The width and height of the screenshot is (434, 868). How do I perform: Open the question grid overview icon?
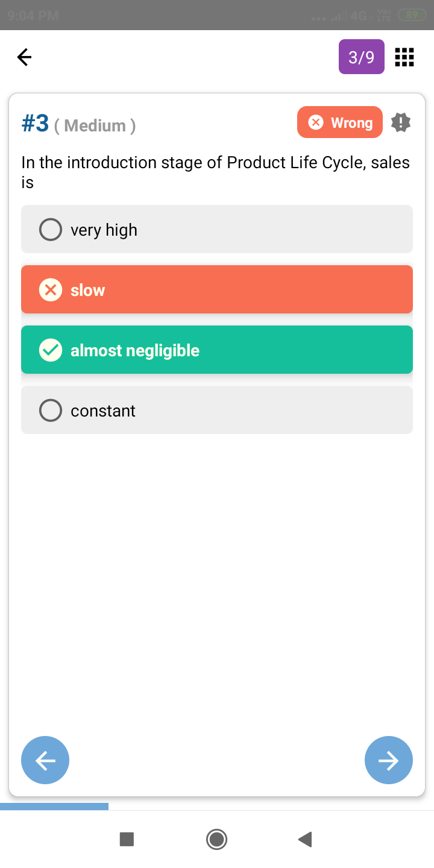tap(404, 57)
